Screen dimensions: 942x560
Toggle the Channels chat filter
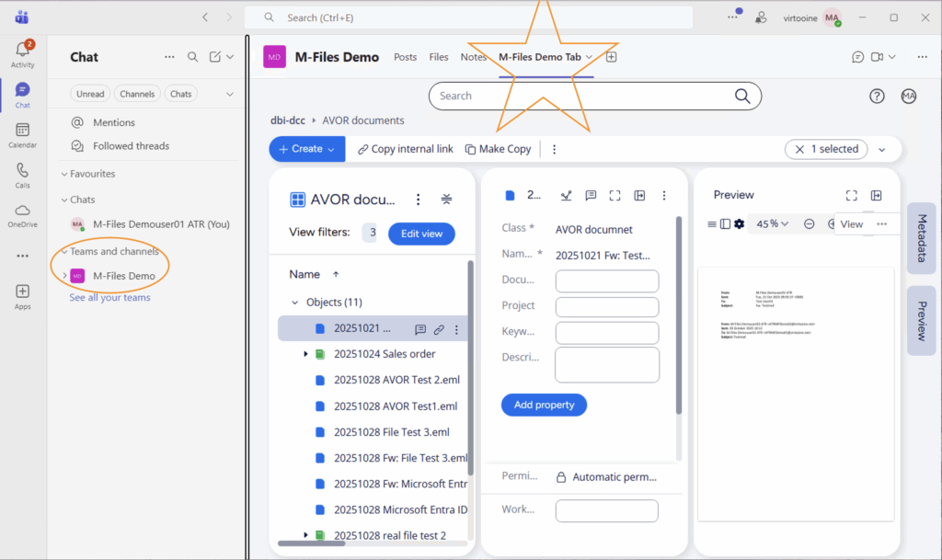coord(138,94)
